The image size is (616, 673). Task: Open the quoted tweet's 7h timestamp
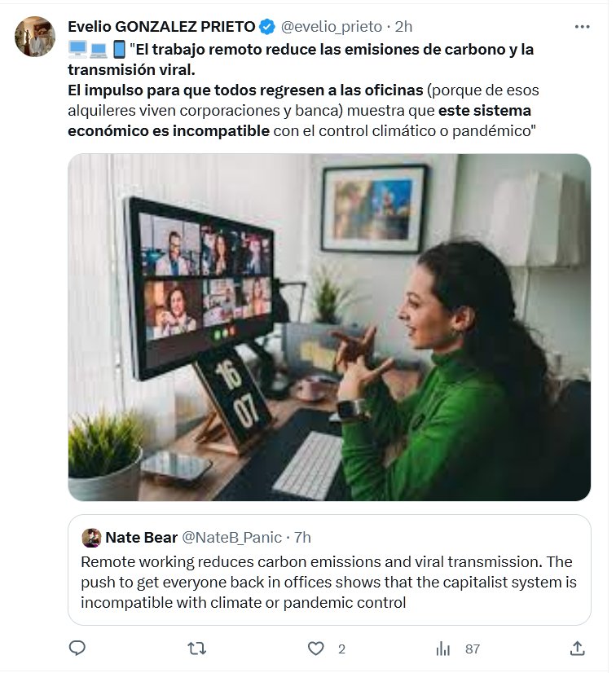click(302, 538)
